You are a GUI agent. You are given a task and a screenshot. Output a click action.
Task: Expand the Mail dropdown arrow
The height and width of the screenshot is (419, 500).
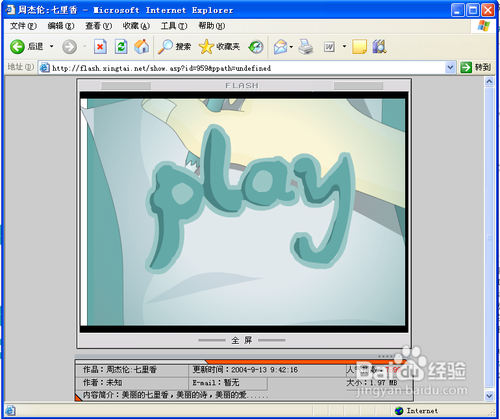[291, 47]
